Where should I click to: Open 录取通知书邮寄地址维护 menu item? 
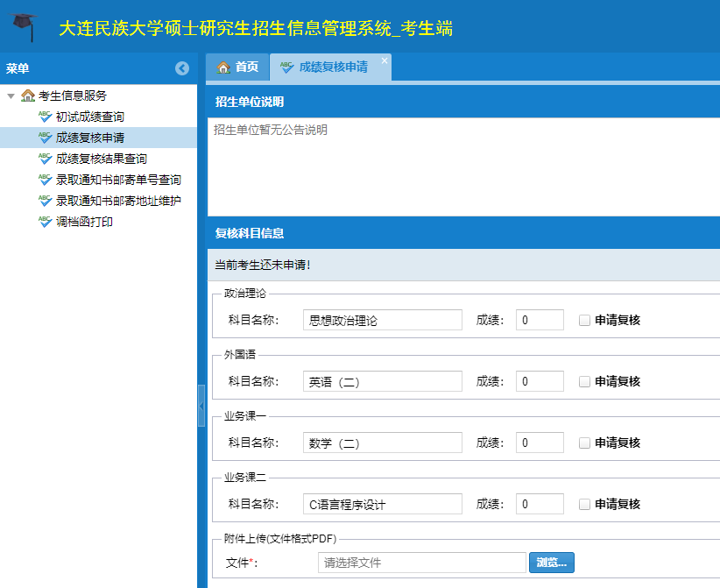pyautogui.click(x=118, y=201)
